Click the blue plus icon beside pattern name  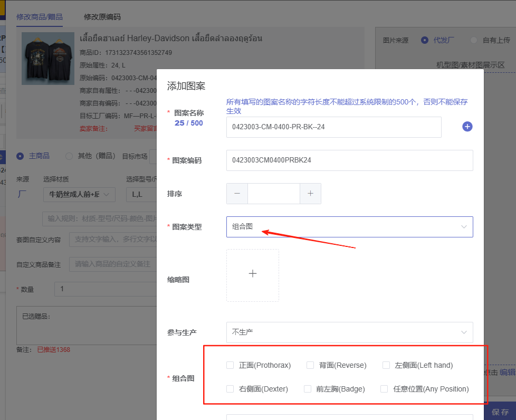(x=467, y=127)
